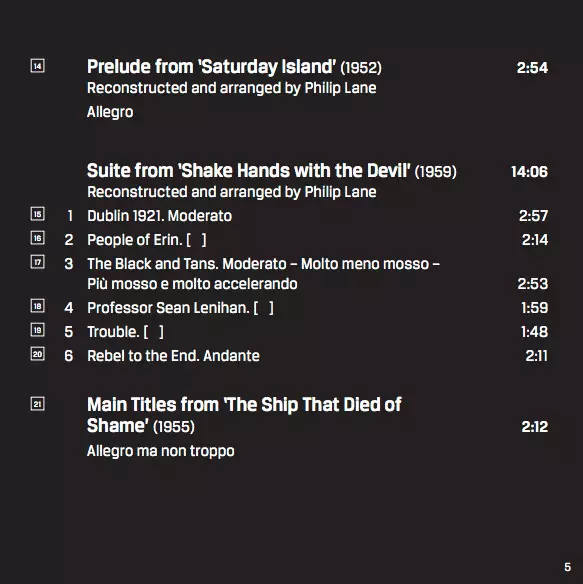The width and height of the screenshot is (583, 584).
Task: Select 'Dublin 1921. Moderato' track
Action: (x=159, y=216)
